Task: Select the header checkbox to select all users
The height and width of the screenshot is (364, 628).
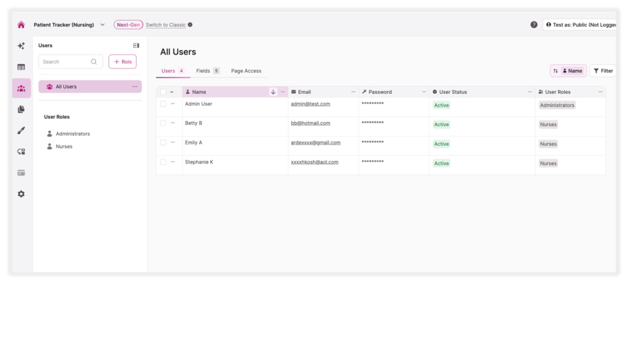Action: pyautogui.click(x=163, y=92)
